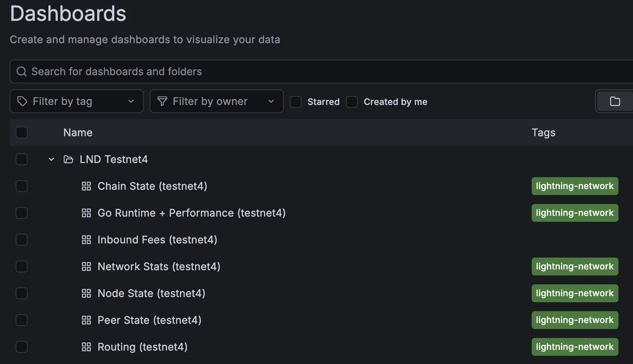Click lightning-network tag on Peer State row

coord(575,320)
